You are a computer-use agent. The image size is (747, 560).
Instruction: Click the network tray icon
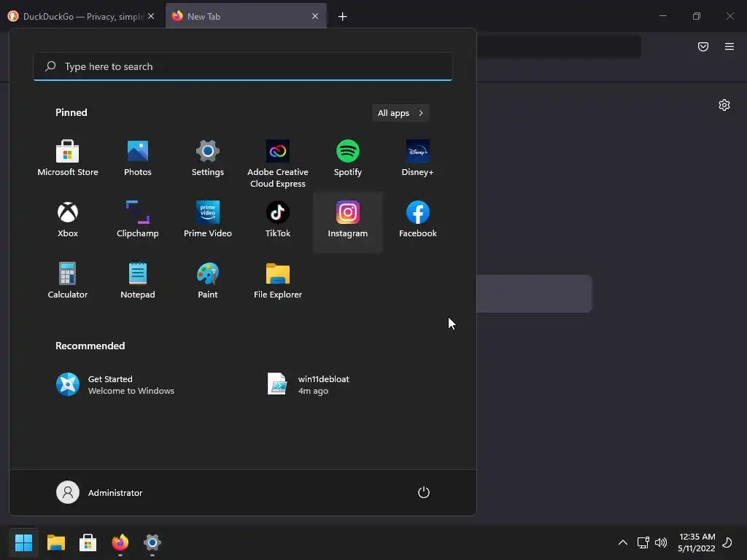tap(643, 542)
